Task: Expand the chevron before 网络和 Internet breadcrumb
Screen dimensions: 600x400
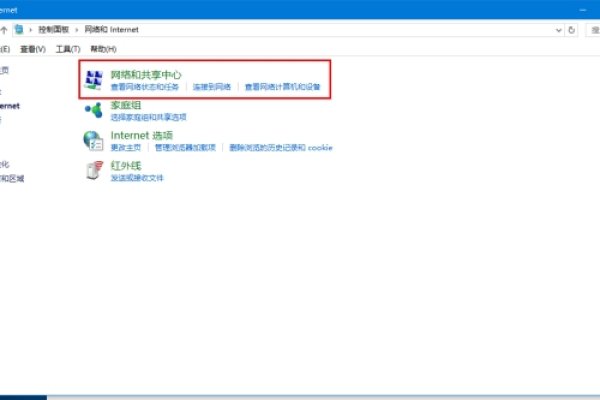Action: pos(77,30)
